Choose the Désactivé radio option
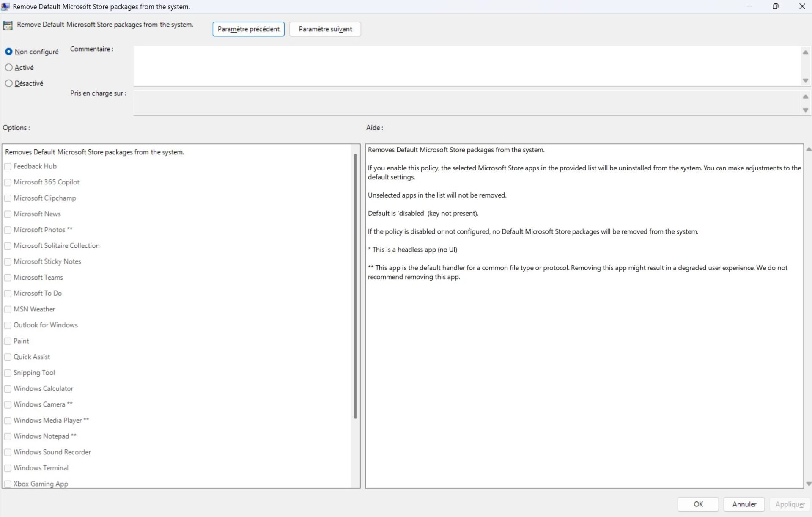 pyautogui.click(x=8, y=83)
